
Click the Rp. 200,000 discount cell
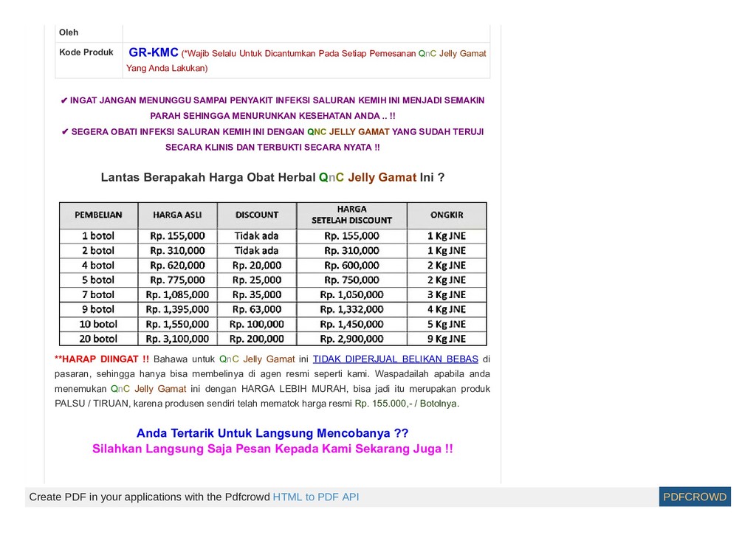coord(256,339)
